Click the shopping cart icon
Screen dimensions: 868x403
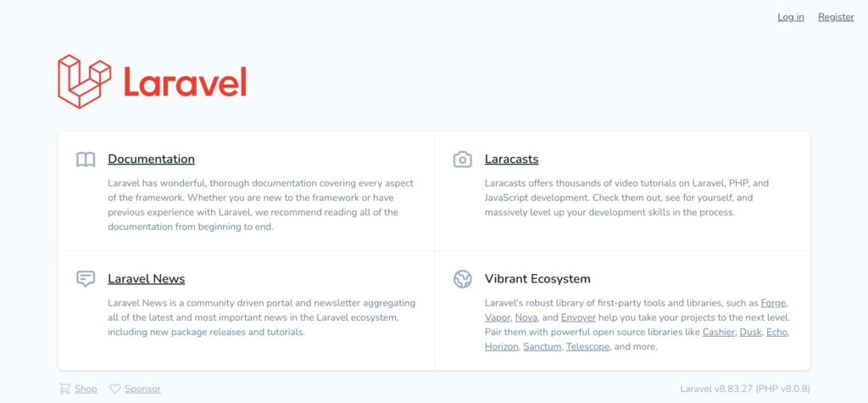[x=64, y=389]
